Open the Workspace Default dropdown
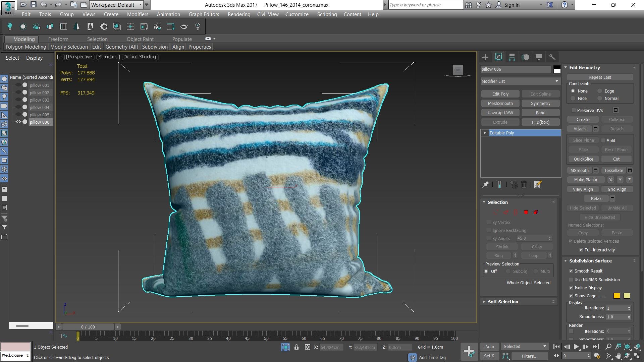The height and width of the screenshot is (362, 644). pyautogui.click(x=116, y=5)
